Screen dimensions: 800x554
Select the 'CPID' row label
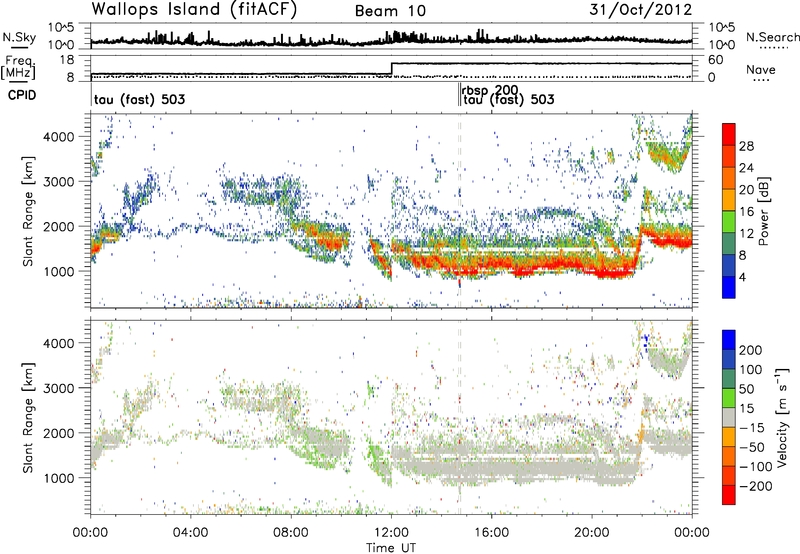(22, 95)
